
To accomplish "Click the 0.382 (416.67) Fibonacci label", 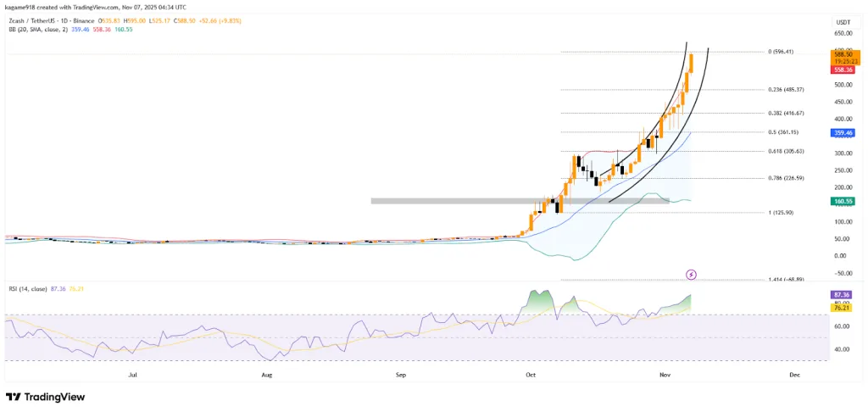I will (x=786, y=113).
